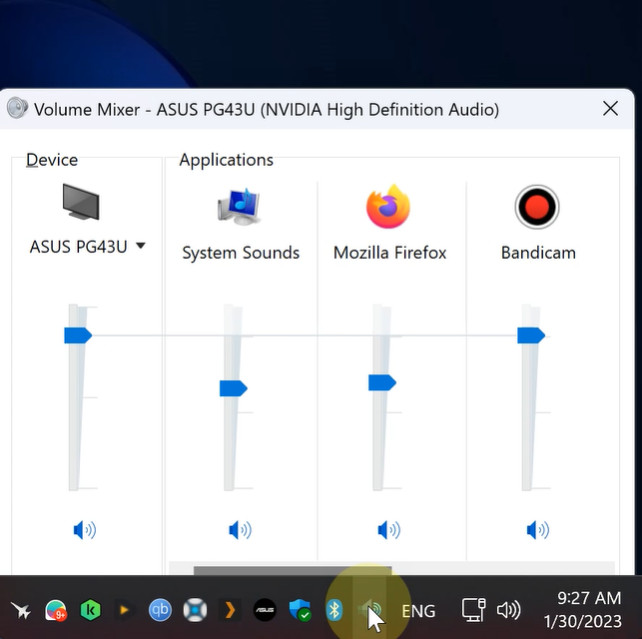Open qBittorrent icon in the taskbar tray
The height and width of the screenshot is (639, 642).
coord(160,610)
